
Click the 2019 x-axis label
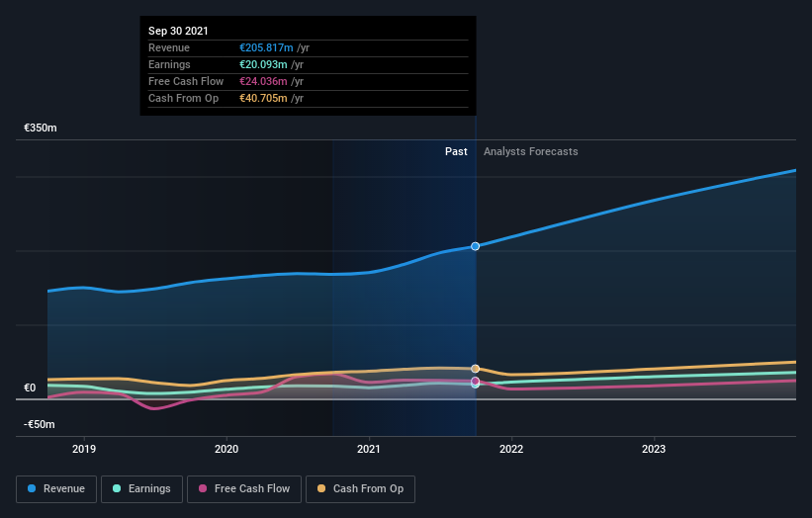pos(84,449)
